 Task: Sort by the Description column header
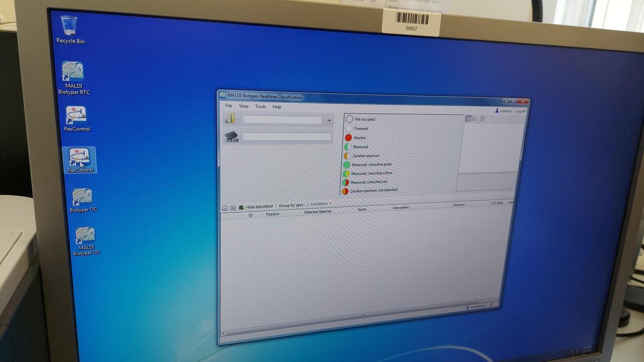tap(400, 208)
